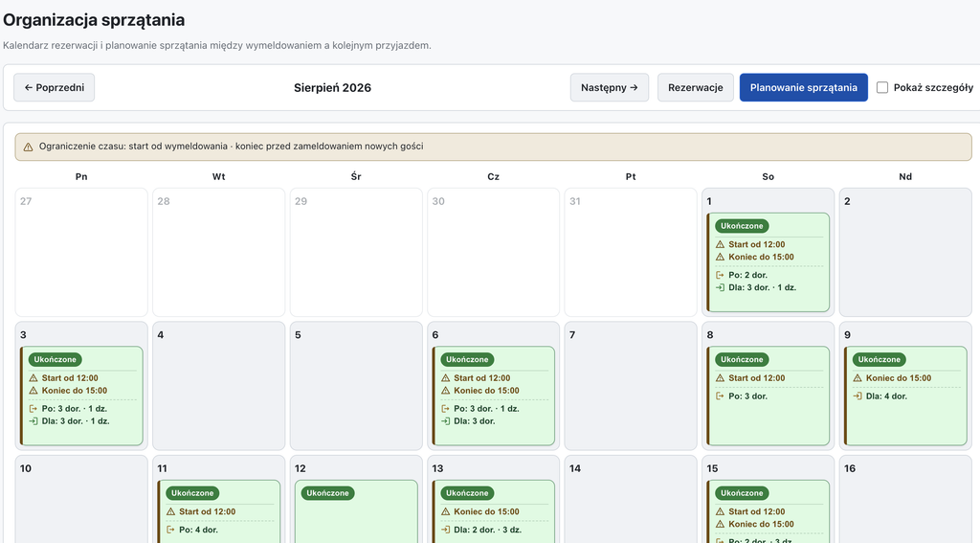Click warning triangle icon in time restriction banner
The width and height of the screenshot is (980, 543).
pos(28,147)
